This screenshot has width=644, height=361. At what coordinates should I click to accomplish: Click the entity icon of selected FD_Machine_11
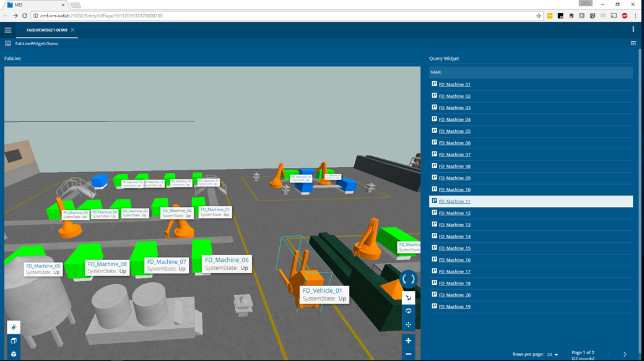434,201
